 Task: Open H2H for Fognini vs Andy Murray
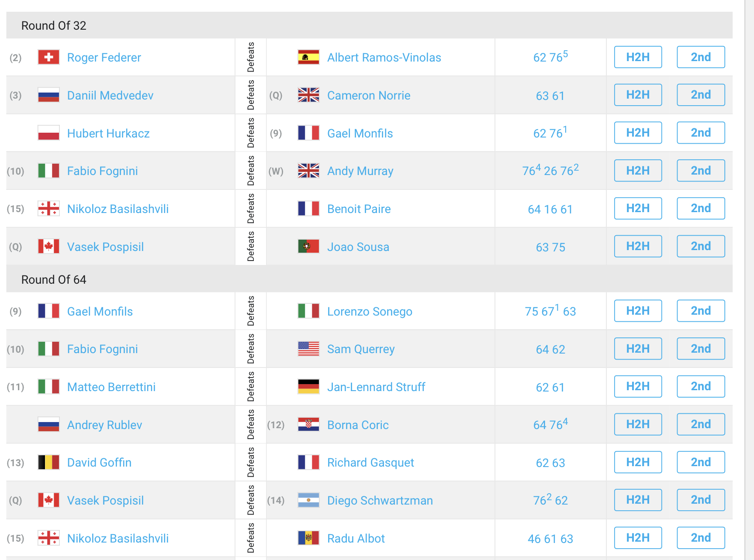click(638, 171)
